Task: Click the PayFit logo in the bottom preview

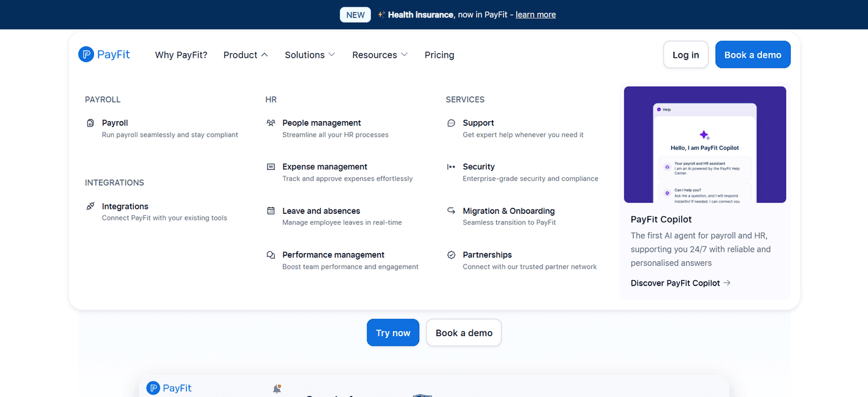Action: pos(169,388)
